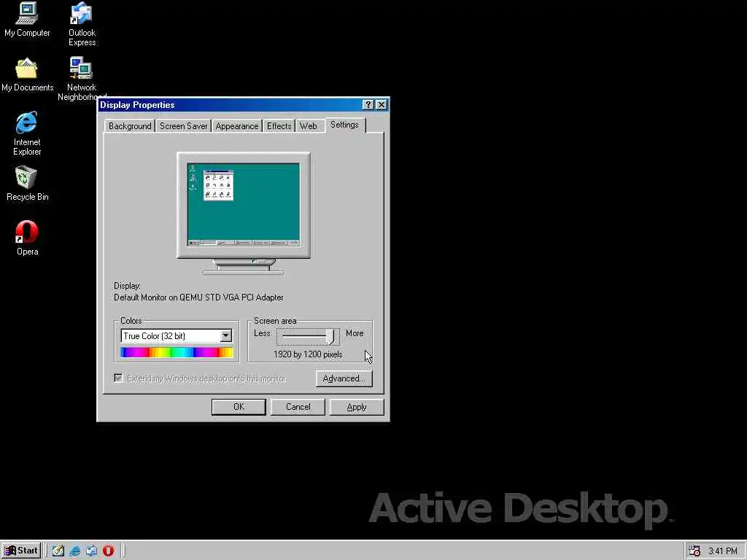Click the monitor preview image
The image size is (747, 560).
244,214
